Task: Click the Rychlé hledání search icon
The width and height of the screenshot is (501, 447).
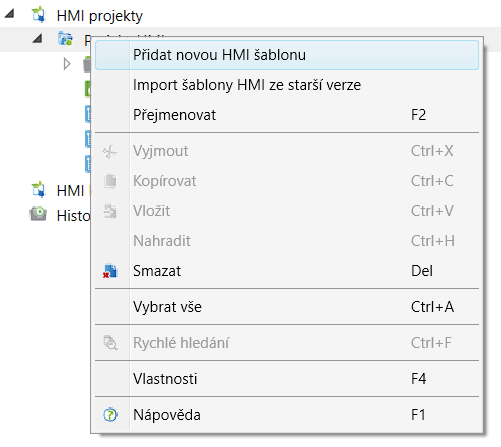Action: pyautogui.click(x=110, y=343)
